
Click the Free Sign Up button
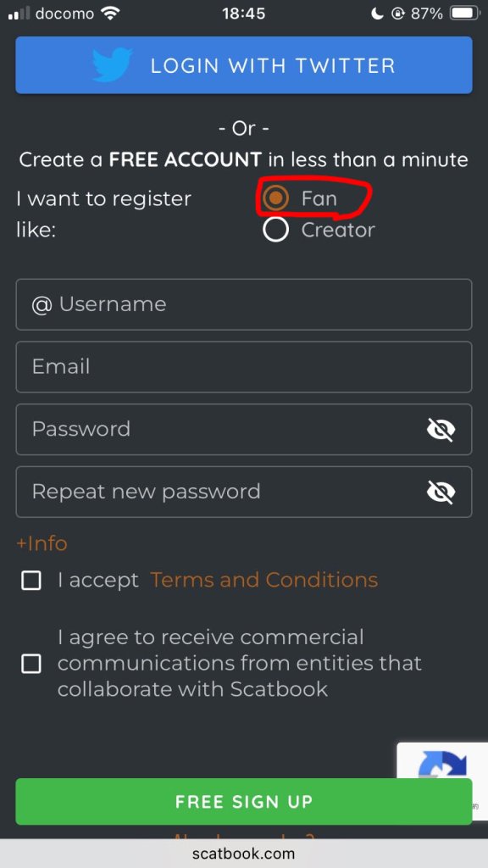244,802
